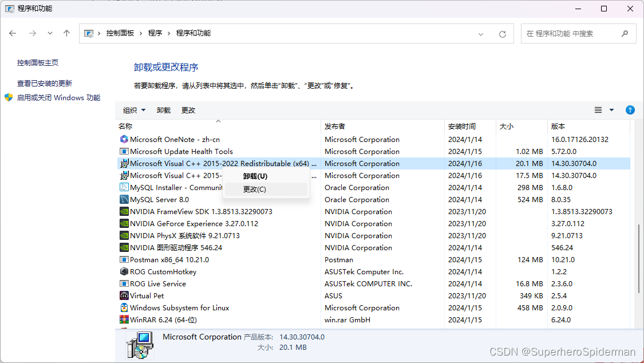Select the MySQL Server 8.0 row

tap(373, 200)
